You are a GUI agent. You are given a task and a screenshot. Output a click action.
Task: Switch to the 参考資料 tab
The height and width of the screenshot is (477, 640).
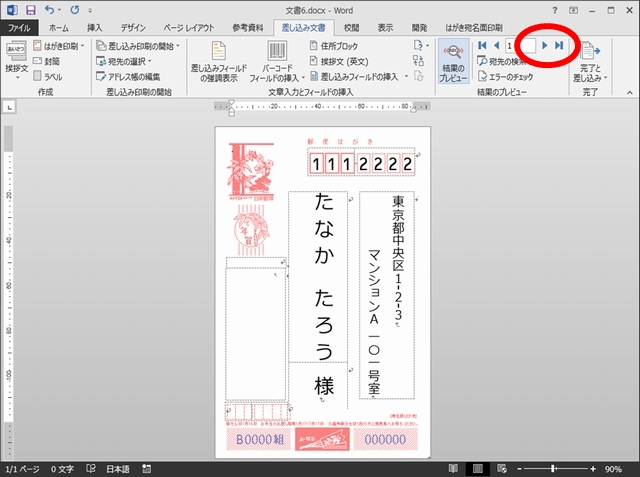pyautogui.click(x=248, y=27)
